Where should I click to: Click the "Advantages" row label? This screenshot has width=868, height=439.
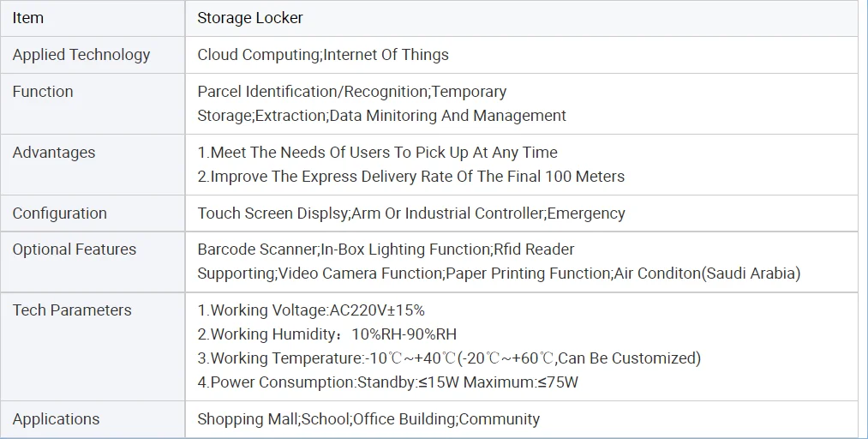pos(54,153)
